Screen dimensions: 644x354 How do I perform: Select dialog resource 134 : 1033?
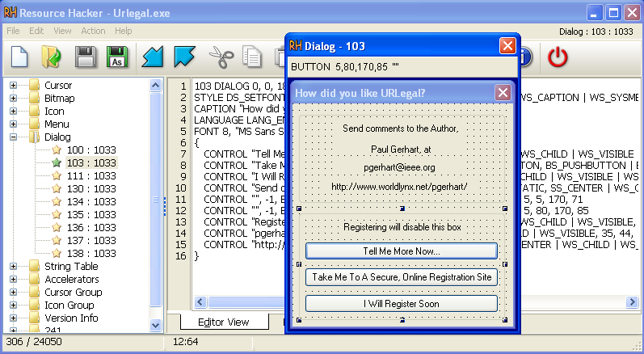[91, 201]
